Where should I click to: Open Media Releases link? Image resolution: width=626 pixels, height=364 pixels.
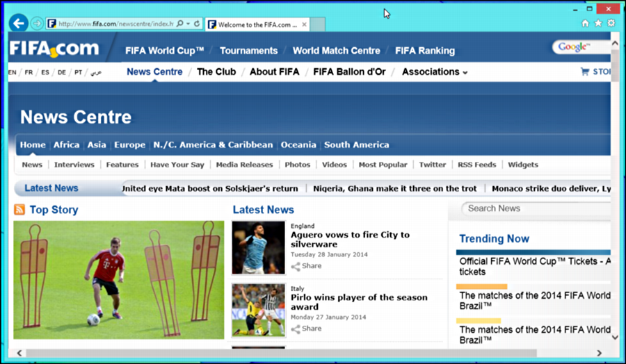(244, 165)
